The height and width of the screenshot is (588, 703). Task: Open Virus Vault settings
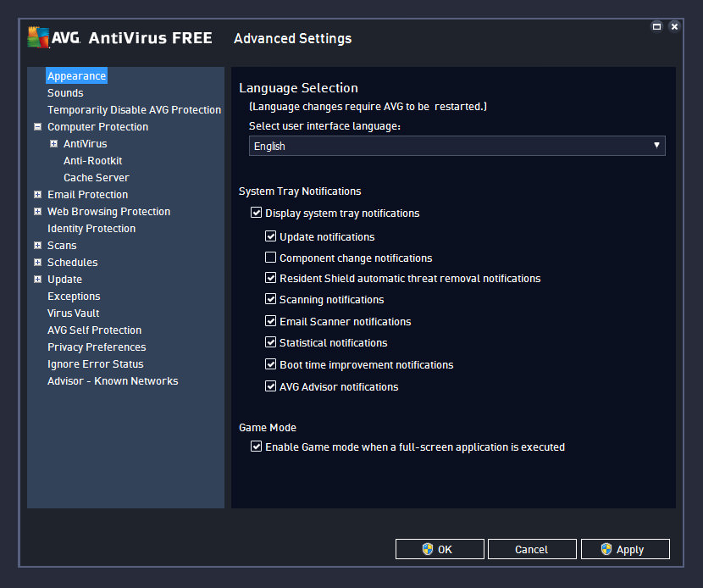tap(74, 313)
